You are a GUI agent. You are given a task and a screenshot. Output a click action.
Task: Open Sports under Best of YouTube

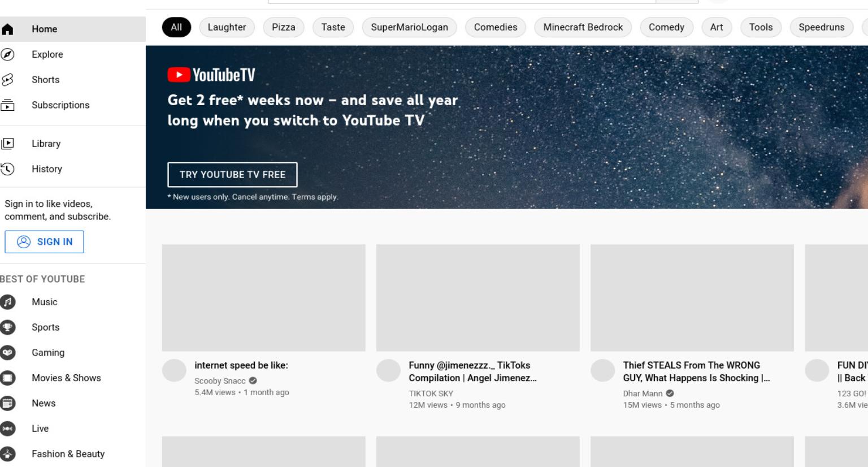tap(46, 327)
